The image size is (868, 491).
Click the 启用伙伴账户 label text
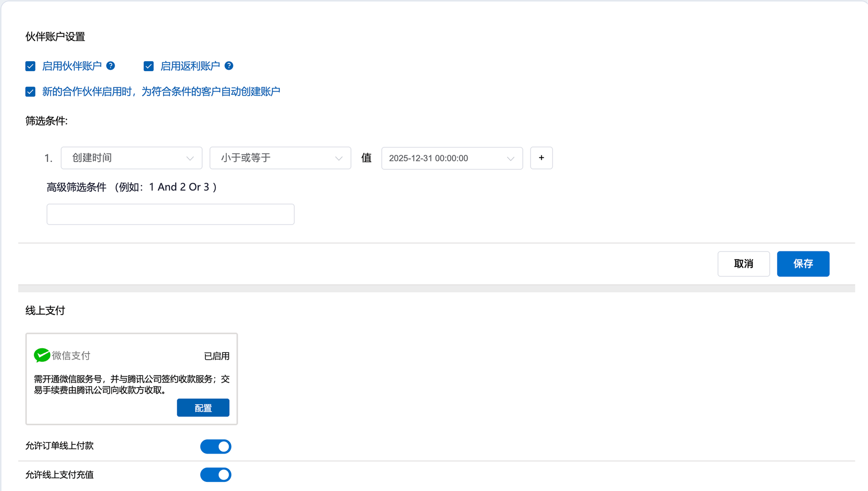click(72, 66)
